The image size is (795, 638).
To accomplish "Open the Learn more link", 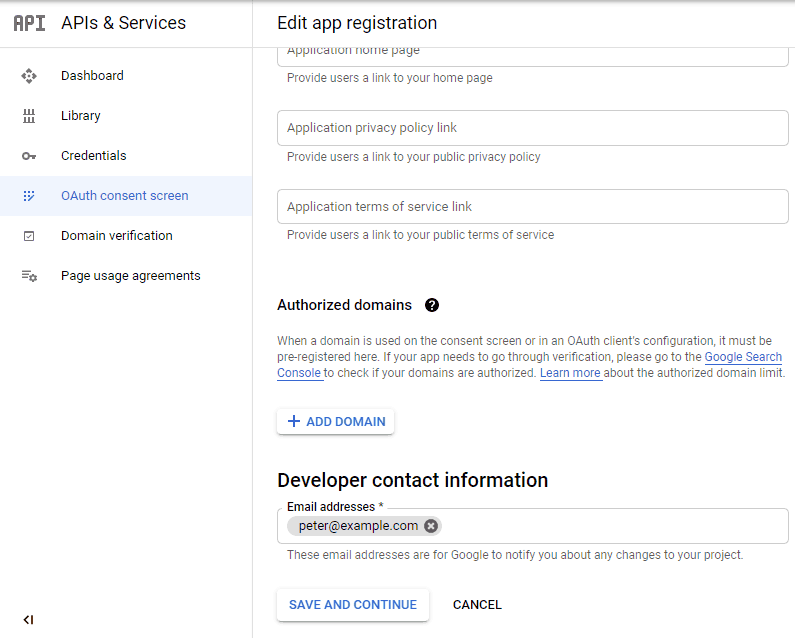I will pyautogui.click(x=570, y=373).
